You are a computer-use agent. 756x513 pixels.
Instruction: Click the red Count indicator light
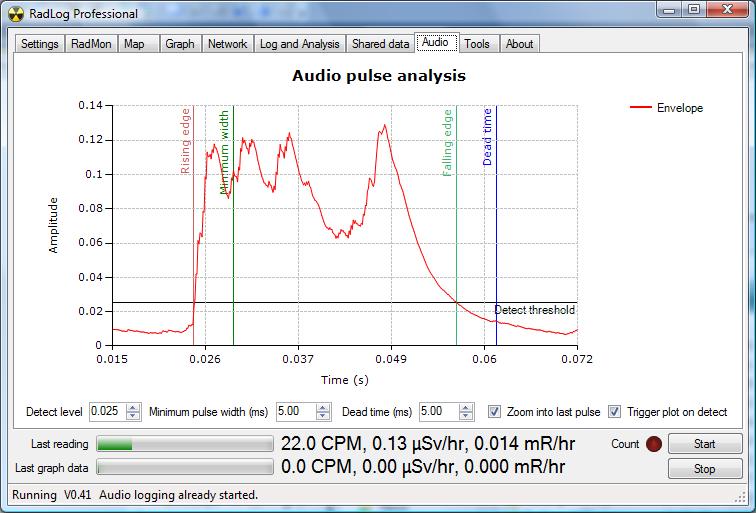(x=654, y=444)
